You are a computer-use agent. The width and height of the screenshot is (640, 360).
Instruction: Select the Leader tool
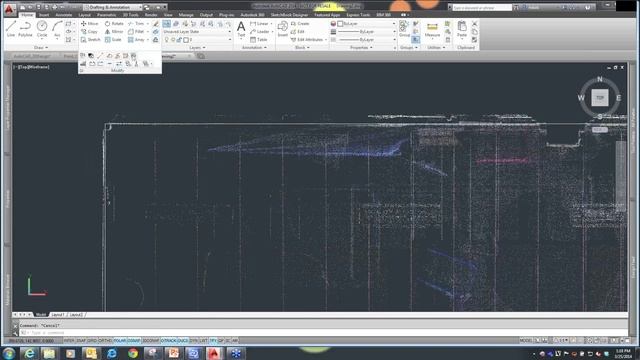coord(260,31)
